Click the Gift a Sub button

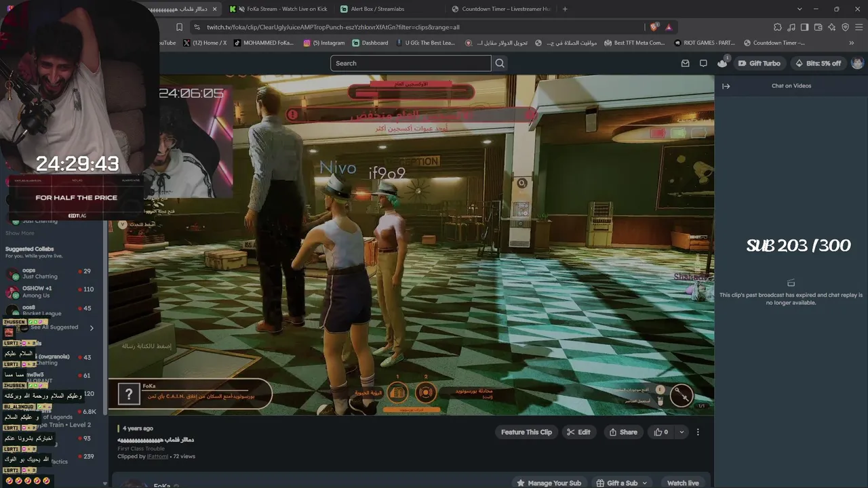(x=623, y=483)
